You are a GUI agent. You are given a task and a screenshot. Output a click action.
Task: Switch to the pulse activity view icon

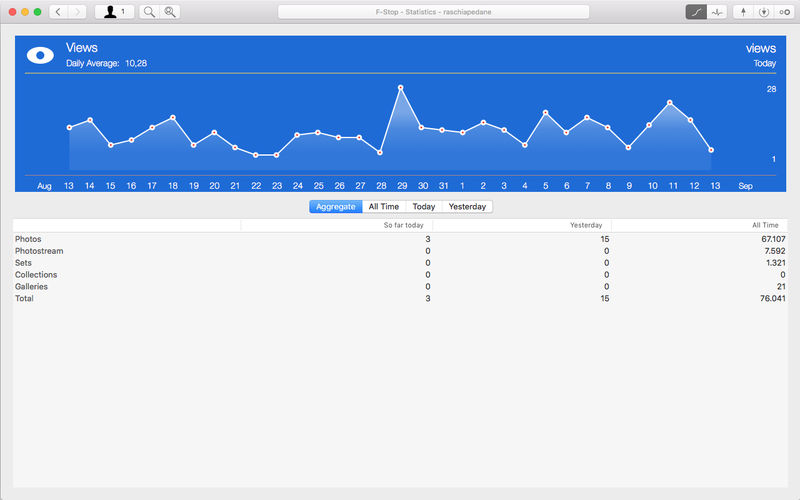click(x=717, y=12)
